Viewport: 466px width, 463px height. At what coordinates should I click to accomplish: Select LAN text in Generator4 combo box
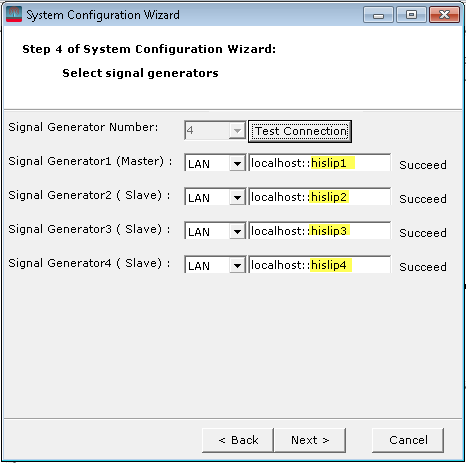pyautogui.click(x=199, y=266)
